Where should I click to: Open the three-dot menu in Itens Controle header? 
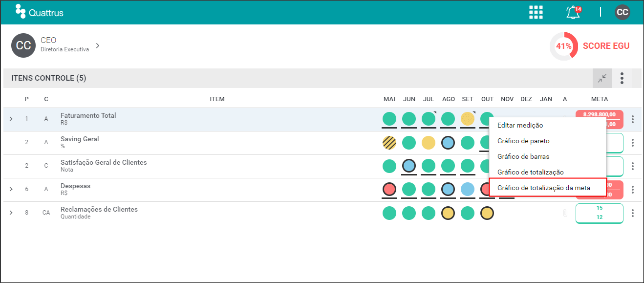click(622, 78)
